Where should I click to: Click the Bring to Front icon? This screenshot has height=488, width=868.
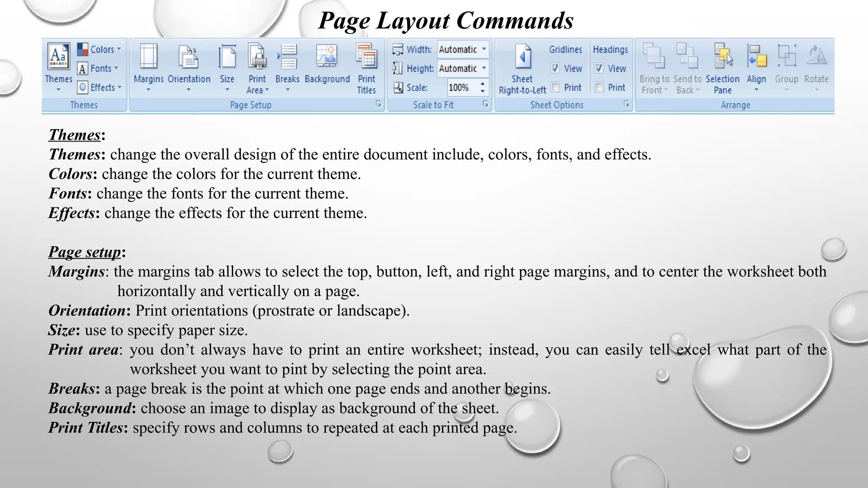(x=654, y=55)
